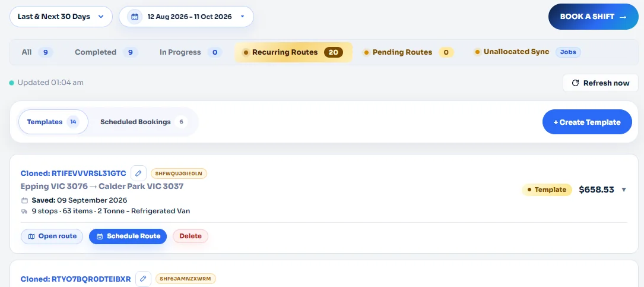This screenshot has width=644, height=287.
Task: Open the Cloned: RTIFEVVVRSL31GTC link
Action: click(x=73, y=173)
